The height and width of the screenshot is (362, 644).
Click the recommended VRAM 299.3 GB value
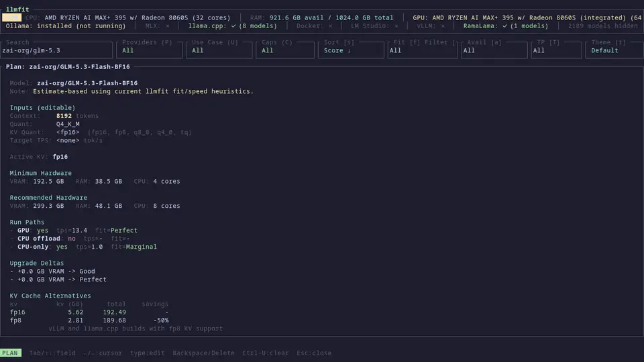(x=48, y=206)
